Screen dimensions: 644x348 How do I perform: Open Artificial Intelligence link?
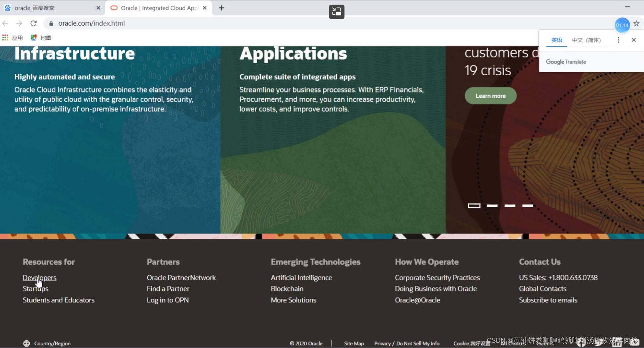(301, 278)
